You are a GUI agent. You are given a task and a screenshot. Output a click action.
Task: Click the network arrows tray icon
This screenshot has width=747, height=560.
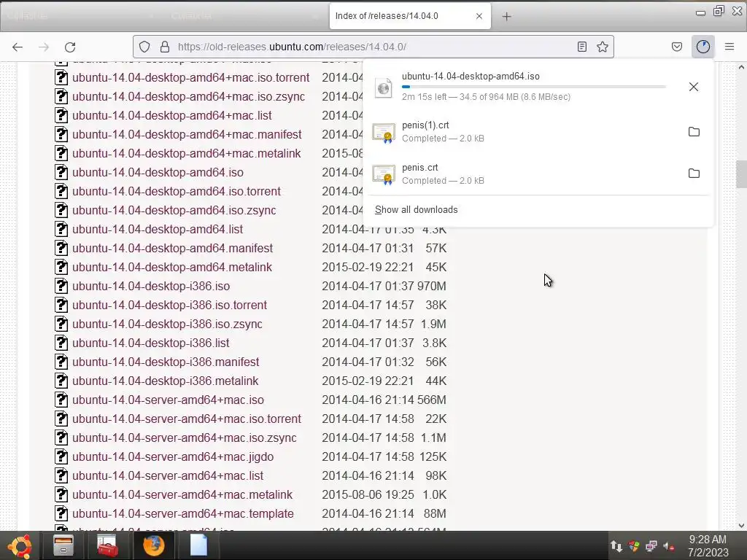coord(616,546)
